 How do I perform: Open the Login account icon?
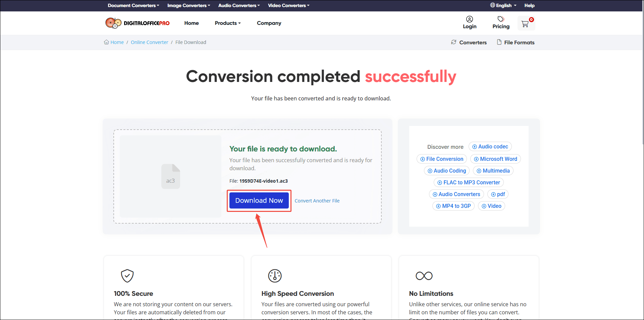click(x=469, y=19)
